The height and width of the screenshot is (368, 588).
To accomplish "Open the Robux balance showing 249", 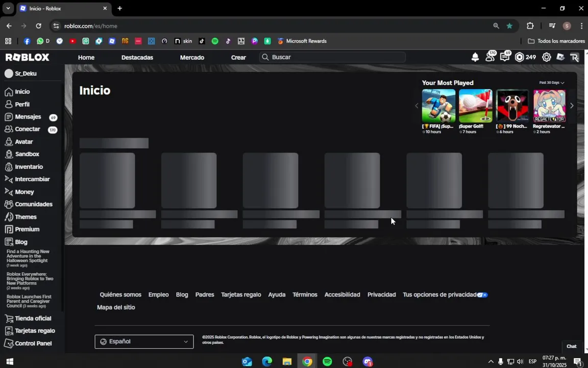I will click(525, 57).
